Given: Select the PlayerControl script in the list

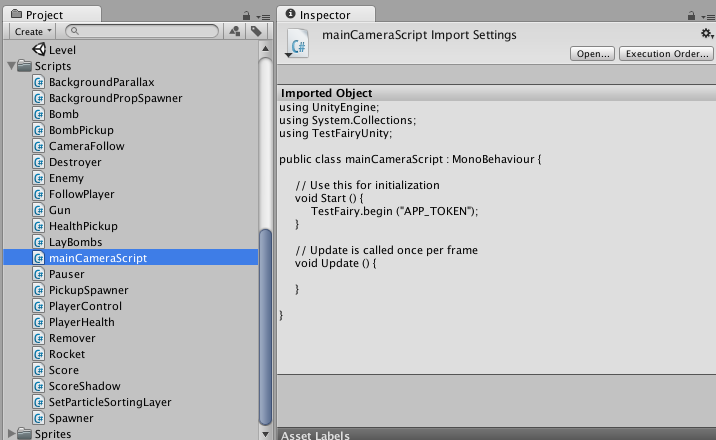Looking at the screenshot, I should tap(85, 306).
